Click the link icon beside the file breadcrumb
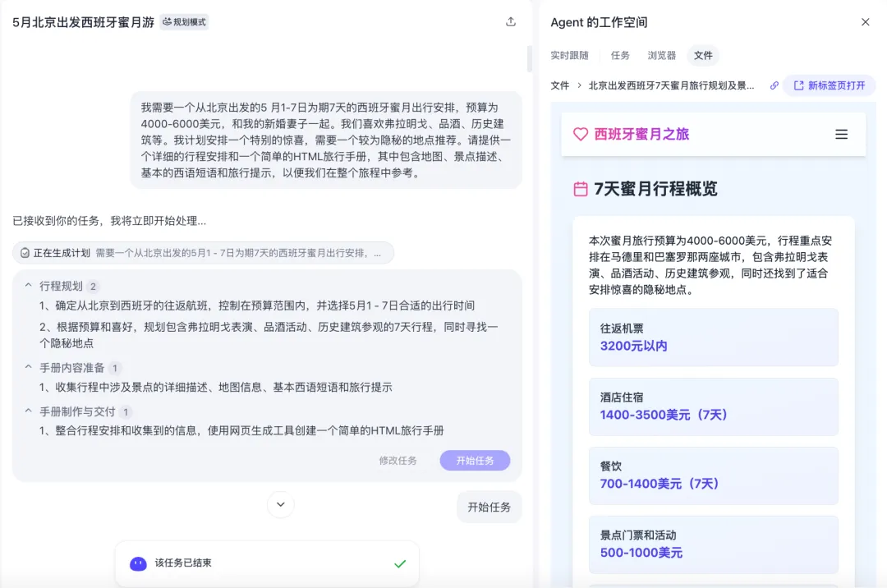The height and width of the screenshot is (588, 887). click(x=773, y=85)
